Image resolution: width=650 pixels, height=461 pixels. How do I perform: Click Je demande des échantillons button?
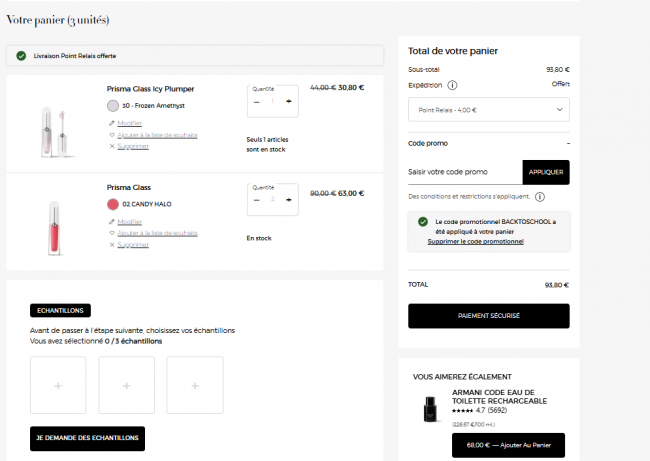[87, 438]
